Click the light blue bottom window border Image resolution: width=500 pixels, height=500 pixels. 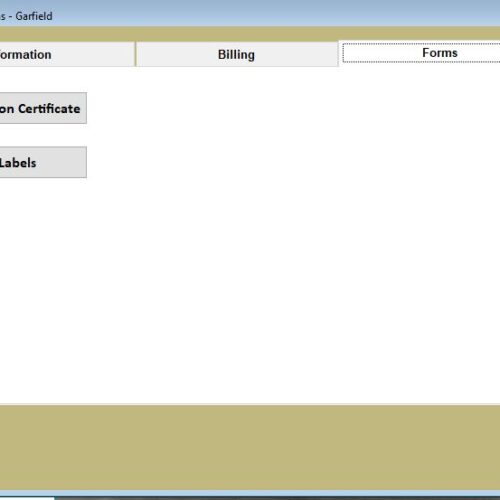click(250, 493)
